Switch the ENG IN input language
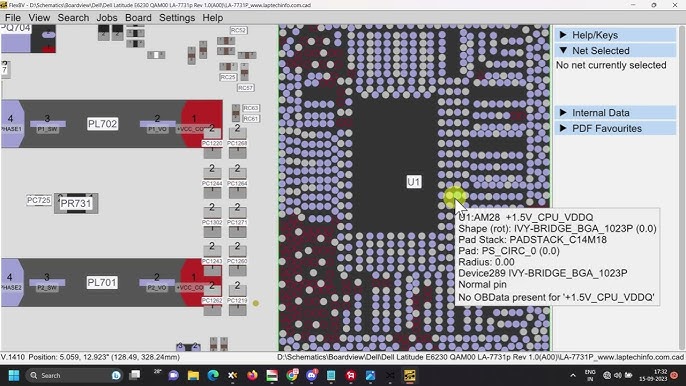 [590, 375]
